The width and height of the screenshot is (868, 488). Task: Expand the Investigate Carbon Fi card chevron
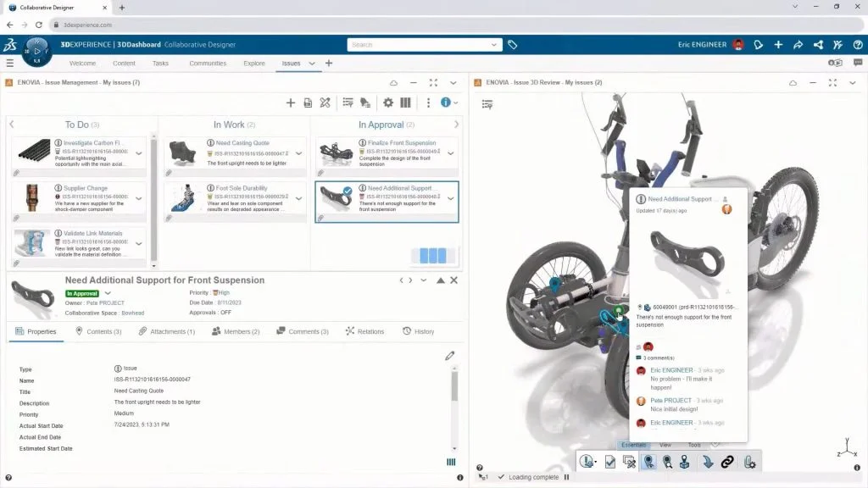pos(139,153)
